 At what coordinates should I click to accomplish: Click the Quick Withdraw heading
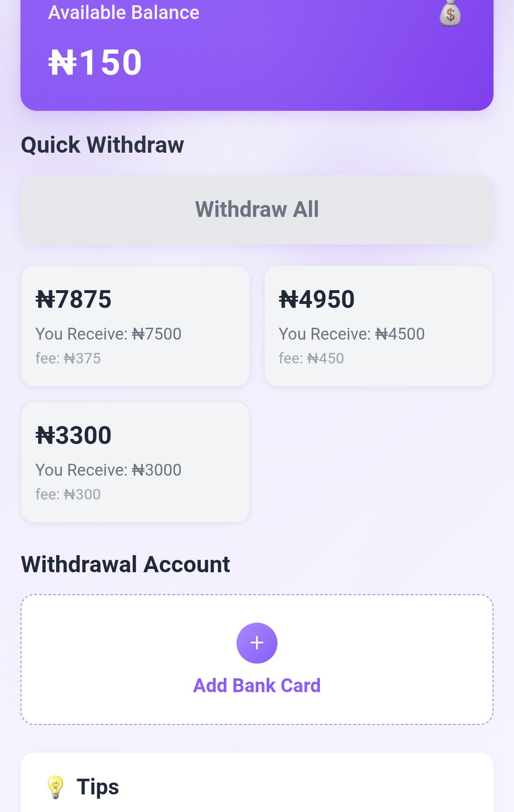click(x=102, y=145)
